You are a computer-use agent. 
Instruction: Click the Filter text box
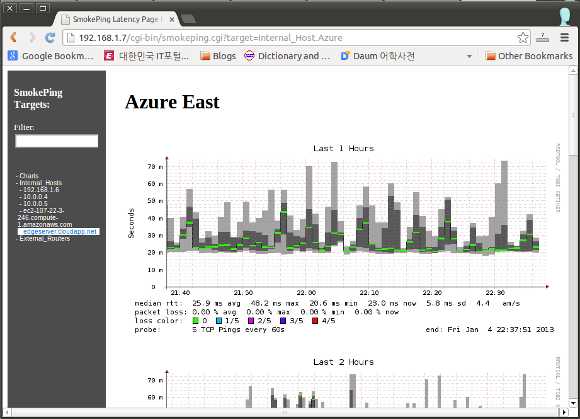pyautogui.click(x=57, y=141)
